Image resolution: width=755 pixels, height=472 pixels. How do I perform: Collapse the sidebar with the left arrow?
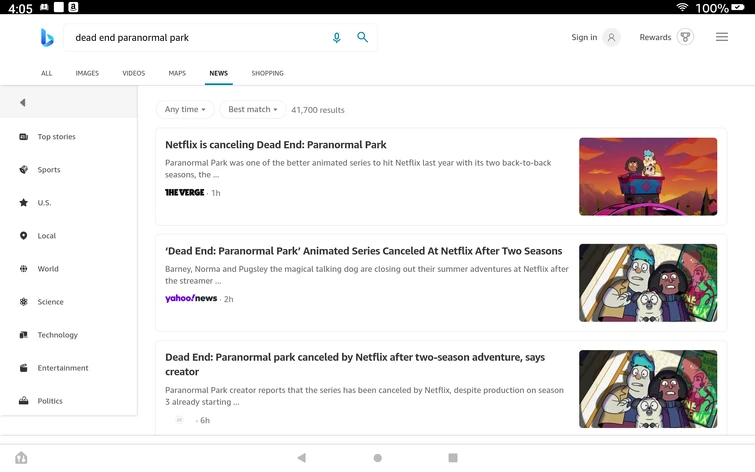coord(22,102)
